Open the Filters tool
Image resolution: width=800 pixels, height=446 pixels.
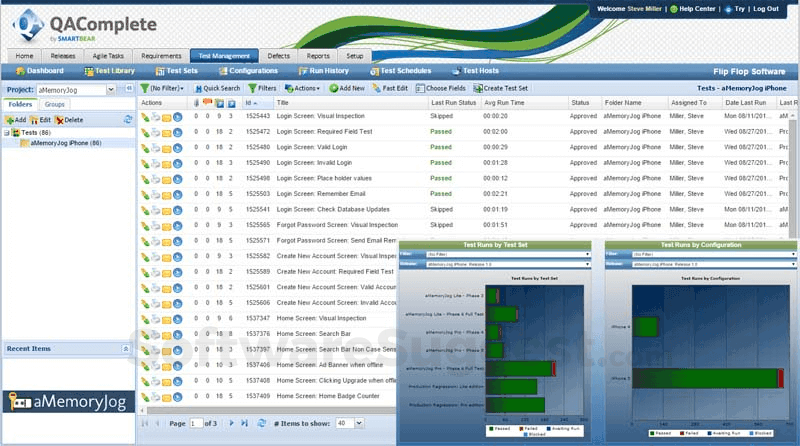262,88
